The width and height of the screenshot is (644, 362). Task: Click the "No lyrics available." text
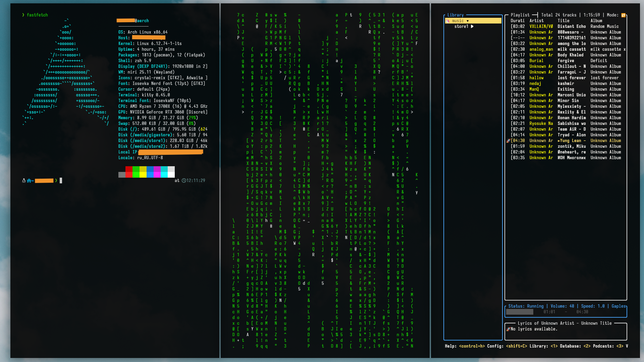pyautogui.click(x=534, y=329)
